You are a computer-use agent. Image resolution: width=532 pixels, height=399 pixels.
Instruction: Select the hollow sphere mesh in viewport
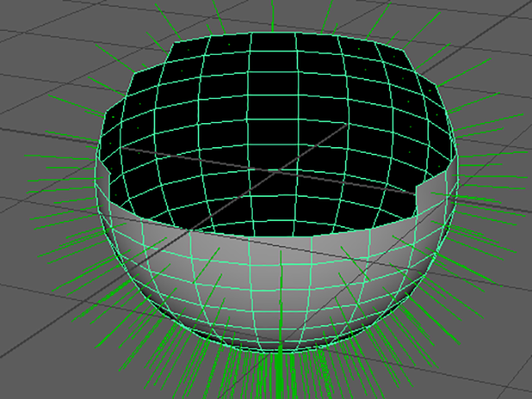pos(277,192)
